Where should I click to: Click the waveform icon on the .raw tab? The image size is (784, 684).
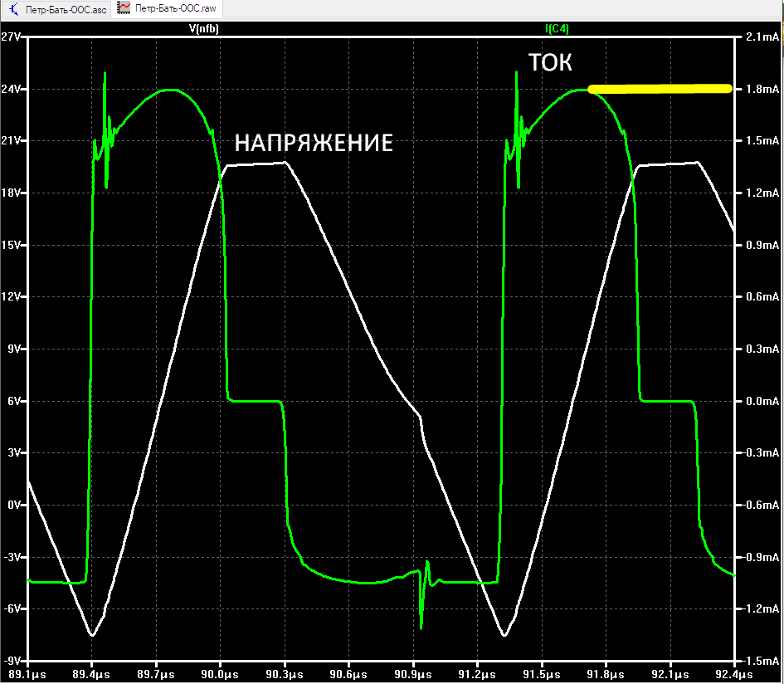(x=124, y=8)
